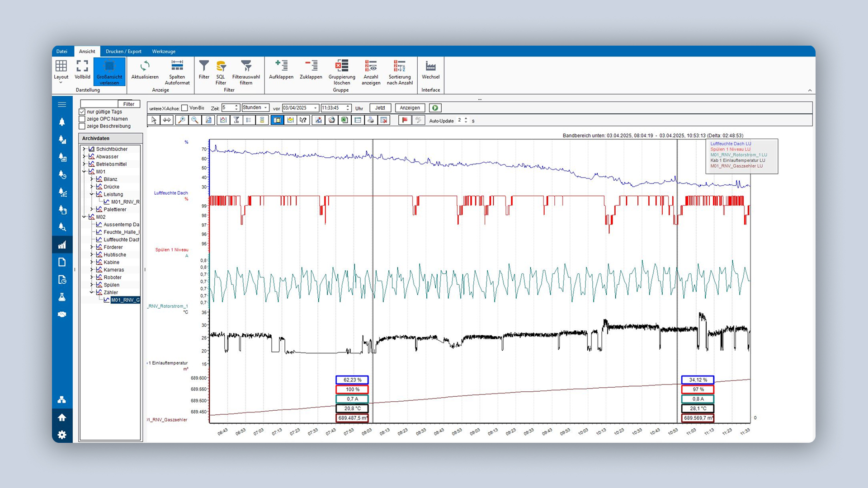Click the tag filter text field
This screenshot has height=488, width=868.
99,104
